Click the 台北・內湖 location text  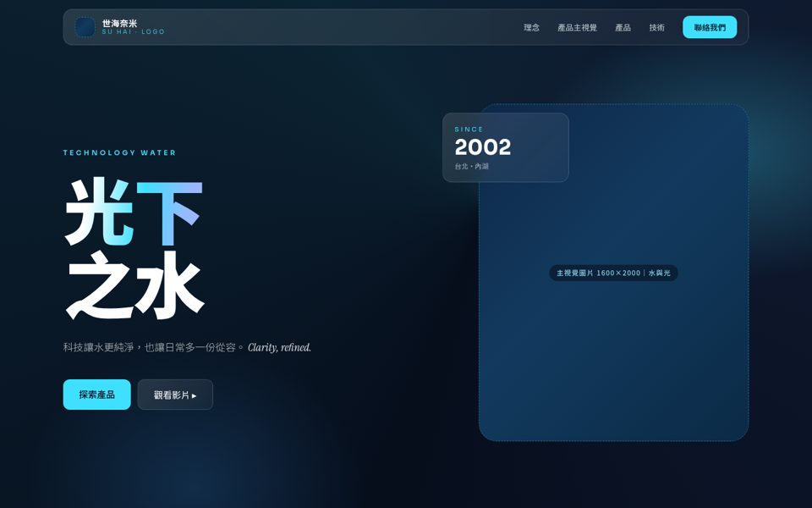[471, 166]
